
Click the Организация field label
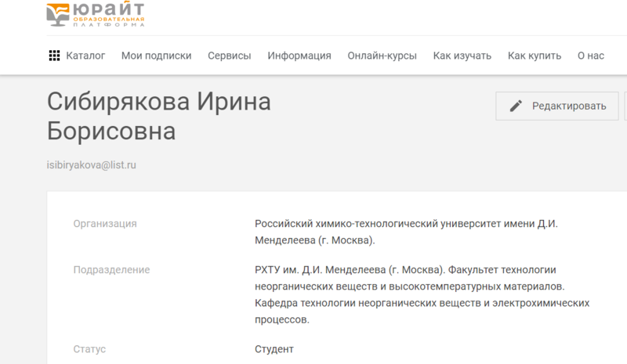pyautogui.click(x=105, y=224)
